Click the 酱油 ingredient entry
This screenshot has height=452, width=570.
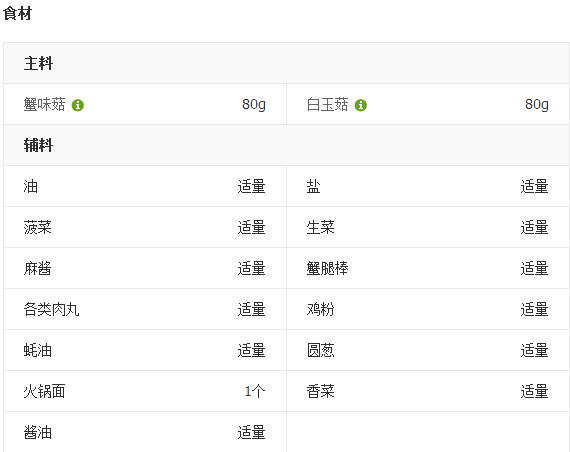(x=37, y=433)
